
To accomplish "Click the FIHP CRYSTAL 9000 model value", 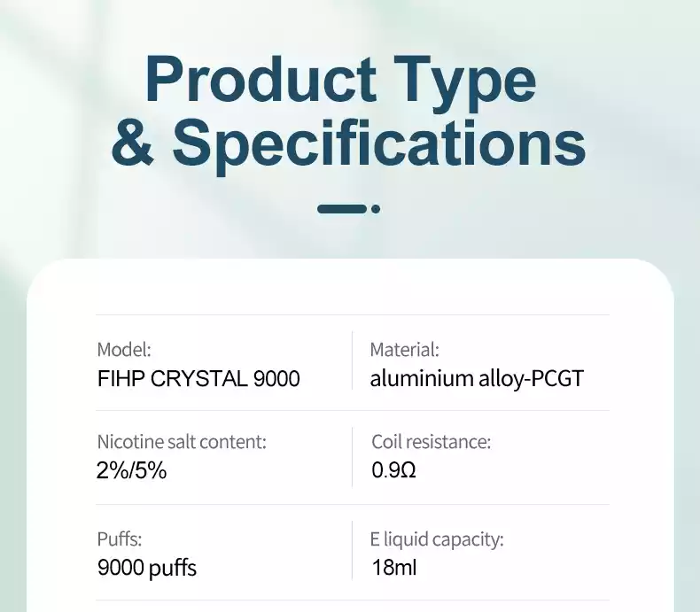I will pyautogui.click(x=198, y=379).
